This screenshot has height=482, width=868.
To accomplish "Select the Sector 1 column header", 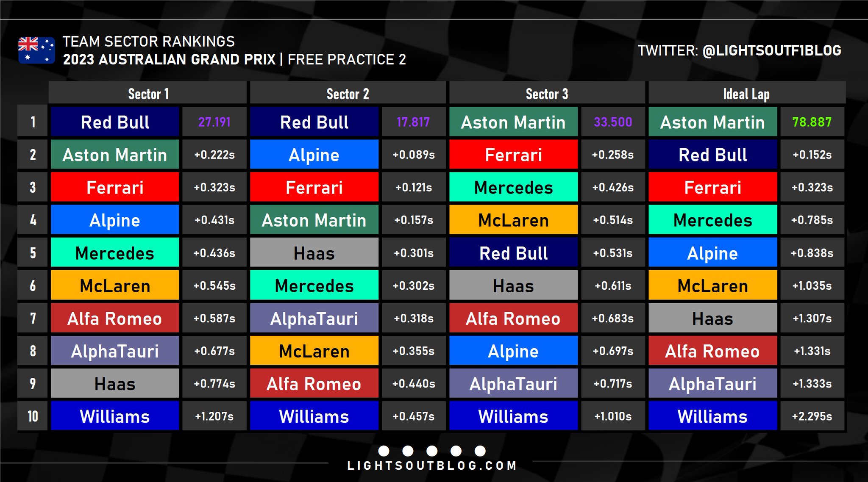I will (148, 94).
